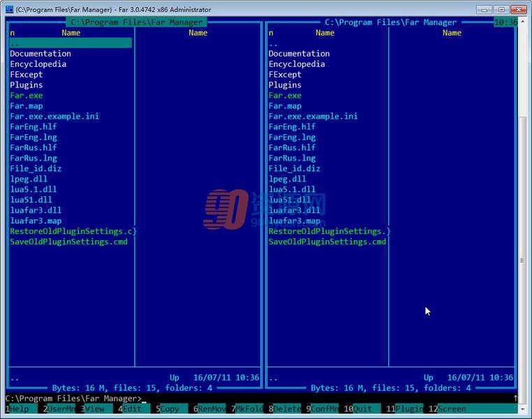This screenshot has width=532, height=419.
Task: Click left panel path title C:\Program Files\Far Manager
Action: tap(136, 22)
